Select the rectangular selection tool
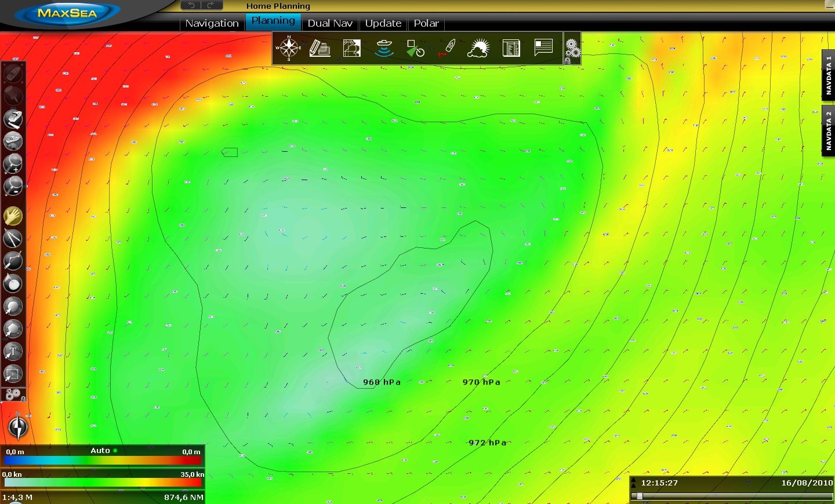The height and width of the screenshot is (504, 835). tap(13, 374)
